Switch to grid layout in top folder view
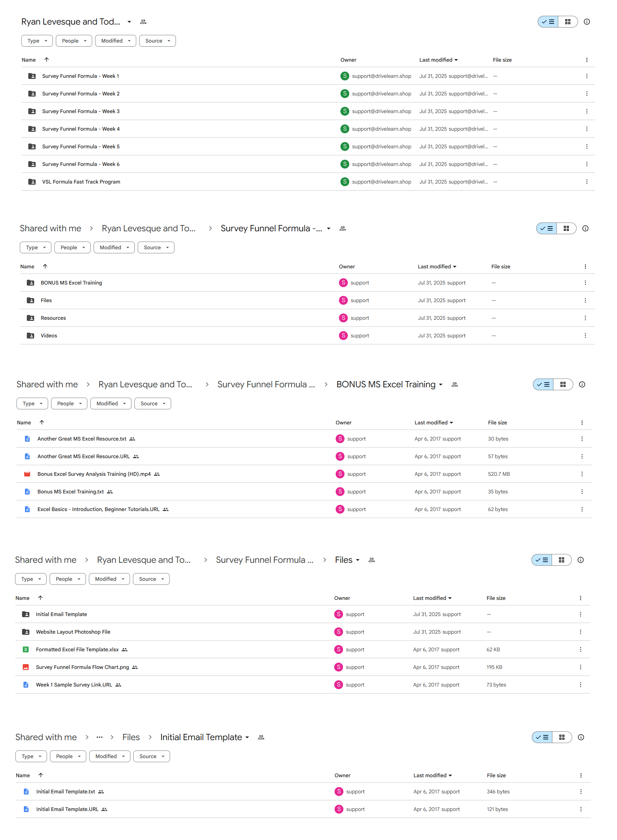 [x=567, y=22]
